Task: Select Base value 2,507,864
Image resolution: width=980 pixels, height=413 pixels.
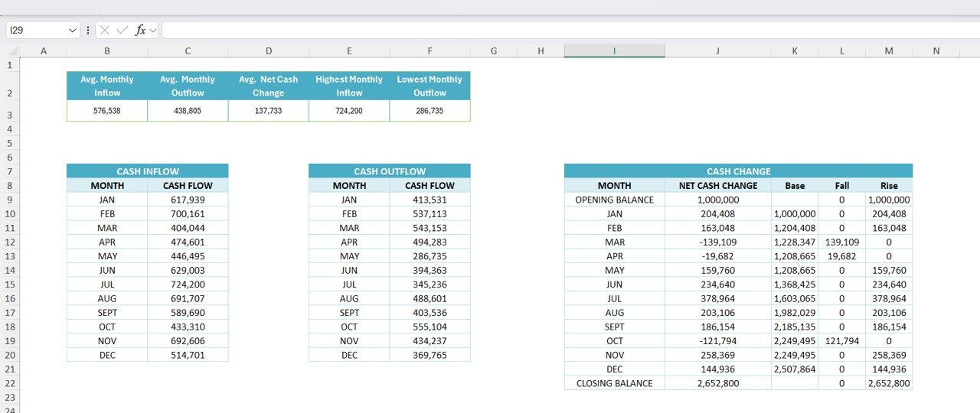Action: pos(795,369)
